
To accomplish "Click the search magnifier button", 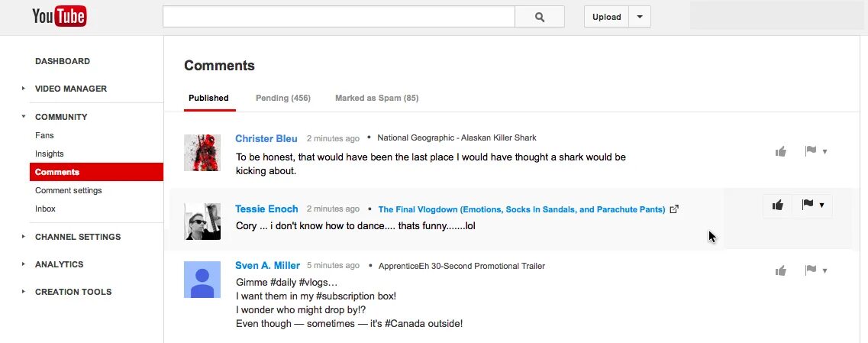I will (x=540, y=17).
